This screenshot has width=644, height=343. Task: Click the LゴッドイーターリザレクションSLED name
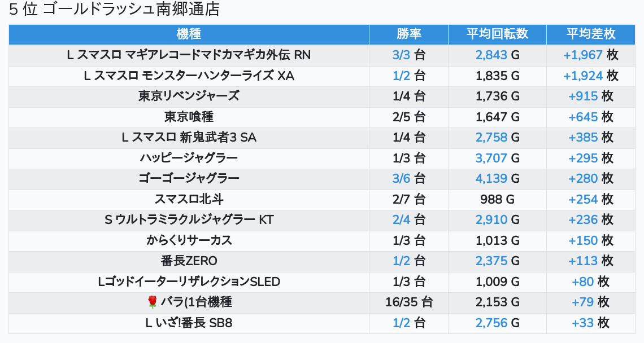(189, 282)
